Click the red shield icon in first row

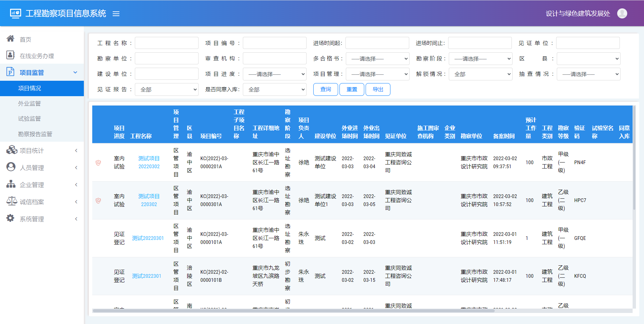coord(98,163)
